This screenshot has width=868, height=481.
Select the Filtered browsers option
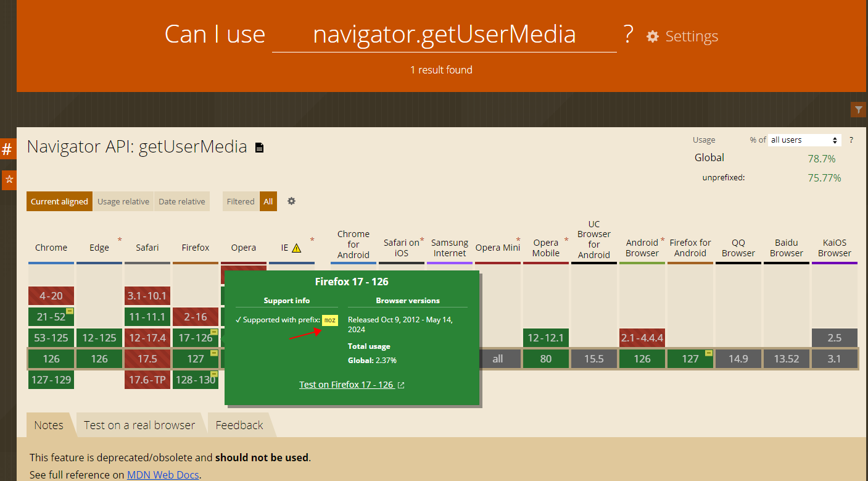coord(241,201)
